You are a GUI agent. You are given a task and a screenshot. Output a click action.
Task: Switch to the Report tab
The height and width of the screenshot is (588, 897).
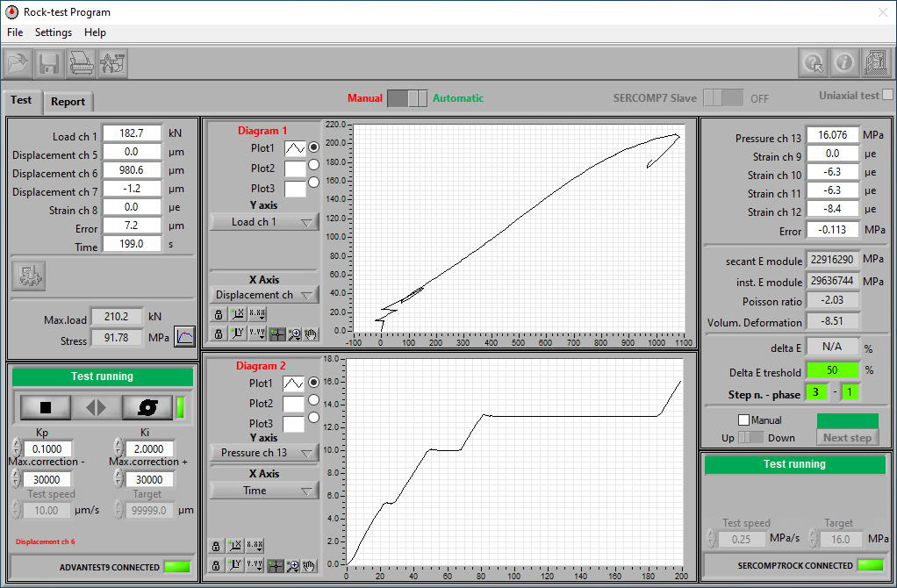[68, 102]
